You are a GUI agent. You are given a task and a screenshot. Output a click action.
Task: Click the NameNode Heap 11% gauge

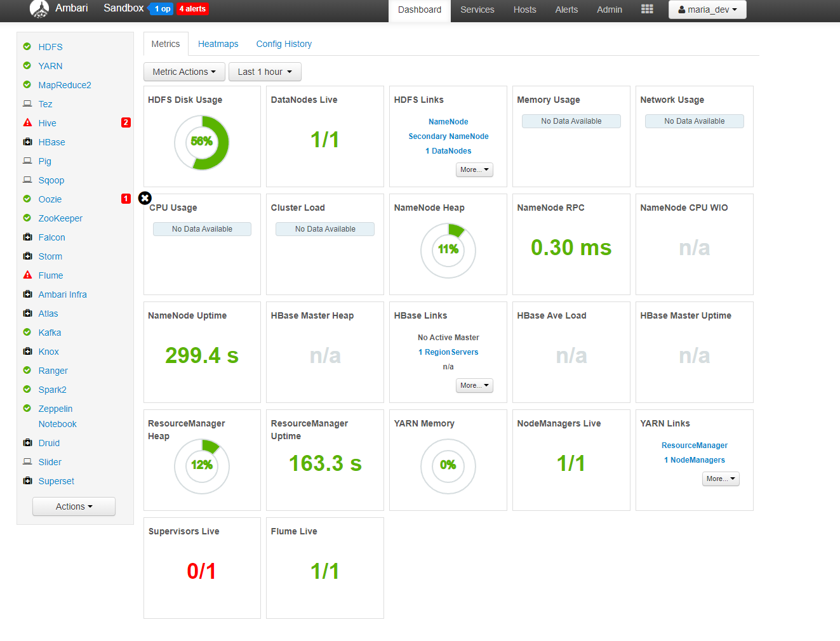coord(448,250)
